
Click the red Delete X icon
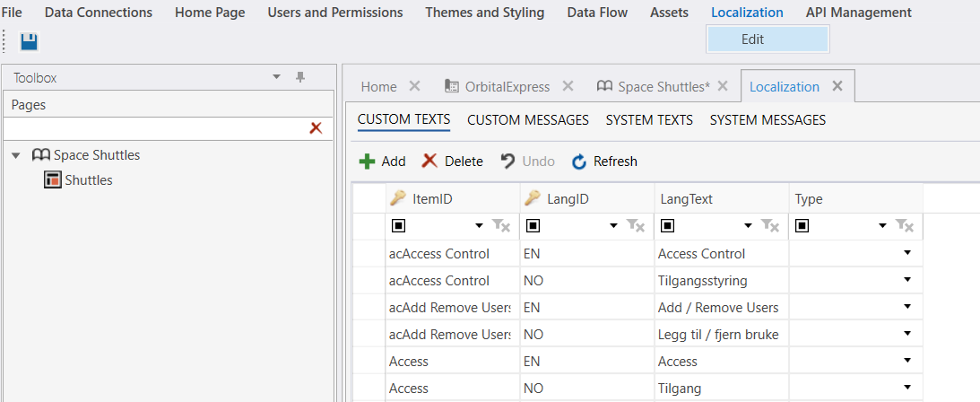point(430,162)
